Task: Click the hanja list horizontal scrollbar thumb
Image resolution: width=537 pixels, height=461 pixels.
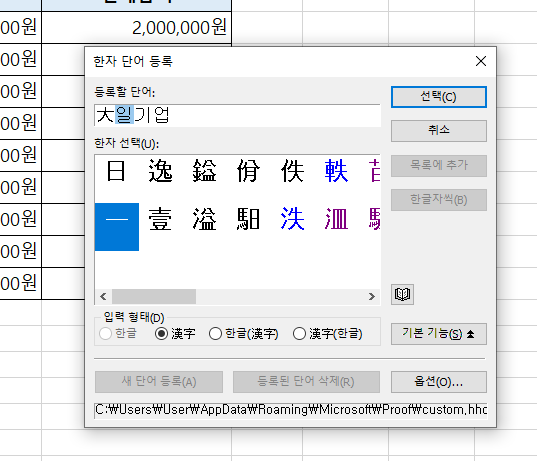Action: tap(154, 296)
